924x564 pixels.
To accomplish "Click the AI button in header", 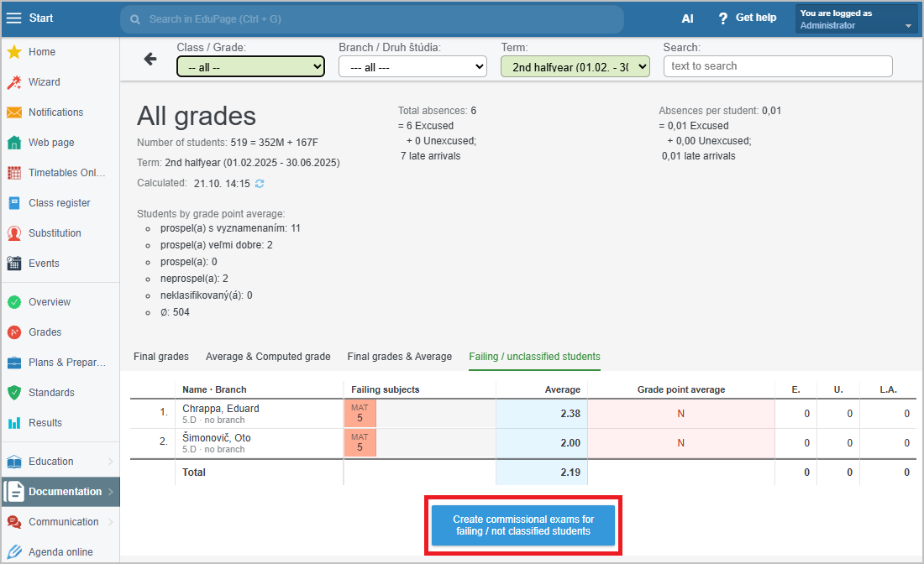I will 687,18.
